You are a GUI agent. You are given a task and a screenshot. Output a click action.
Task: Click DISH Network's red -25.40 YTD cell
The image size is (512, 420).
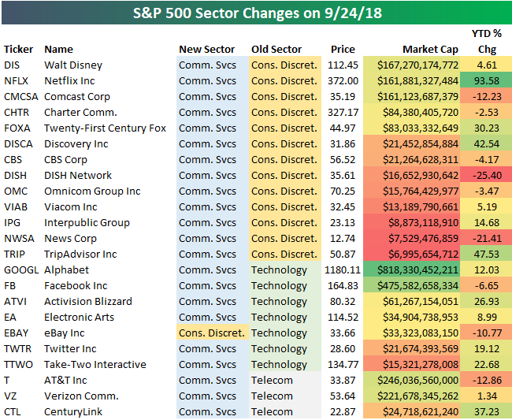pyautogui.click(x=488, y=175)
